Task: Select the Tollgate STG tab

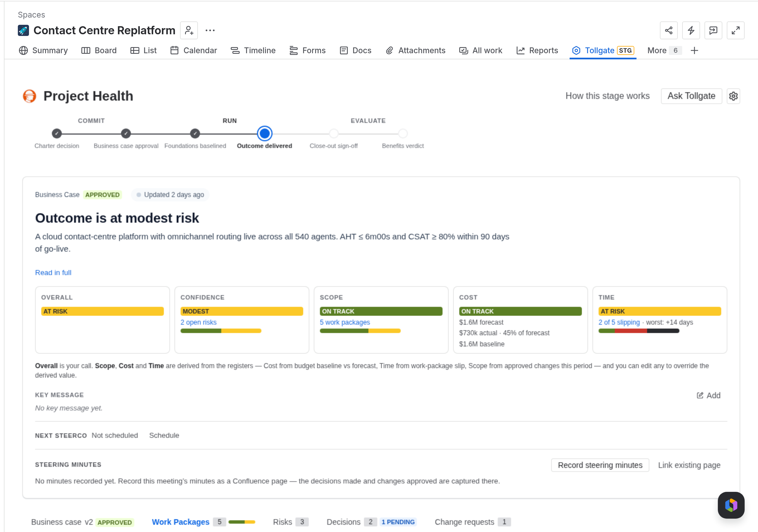Action: click(x=603, y=50)
